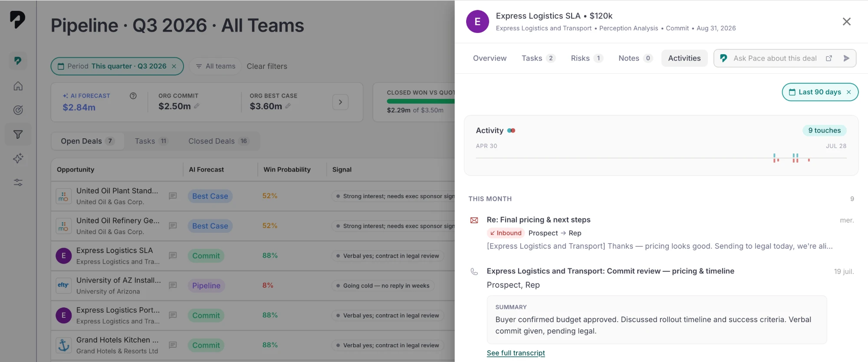Open Best Case forecast for United Oil Plant
This screenshot has height=362, width=868.
(x=210, y=196)
